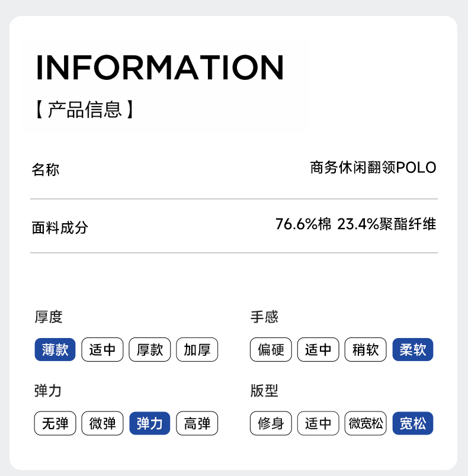Click the highlighted 宽松 fit option
The height and width of the screenshot is (476, 468).
tap(413, 424)
